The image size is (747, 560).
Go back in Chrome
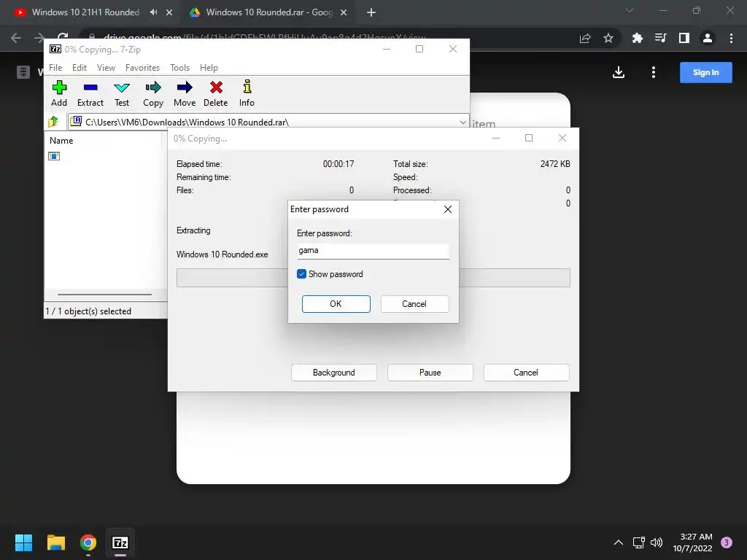pyautogui.click(x=16, y=38)
